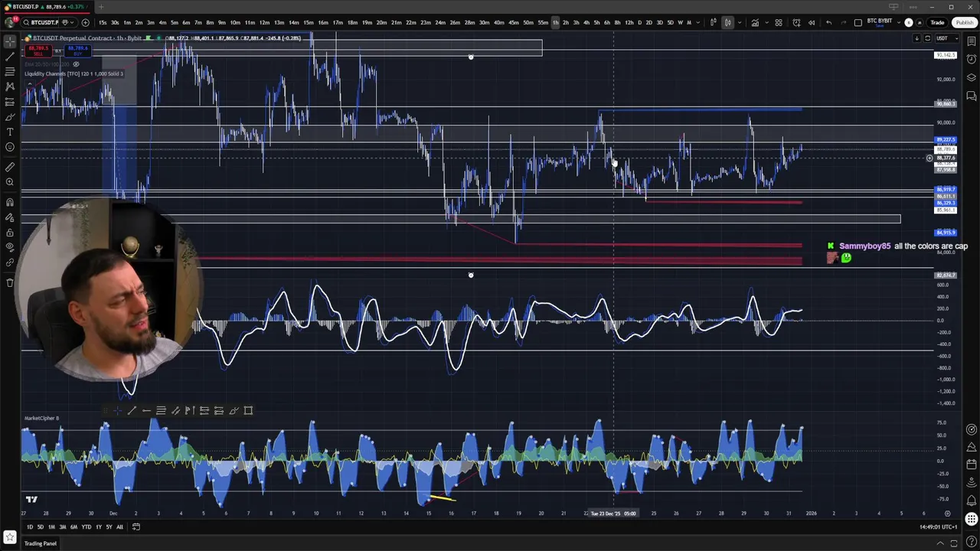Open the alerts panel in right sidebar
The height and width of the screenshot is (551, 980).
coord(972,60)
